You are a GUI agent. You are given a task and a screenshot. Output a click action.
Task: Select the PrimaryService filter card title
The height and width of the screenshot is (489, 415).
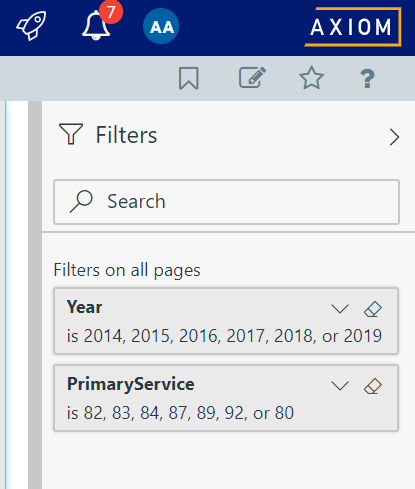131,384
